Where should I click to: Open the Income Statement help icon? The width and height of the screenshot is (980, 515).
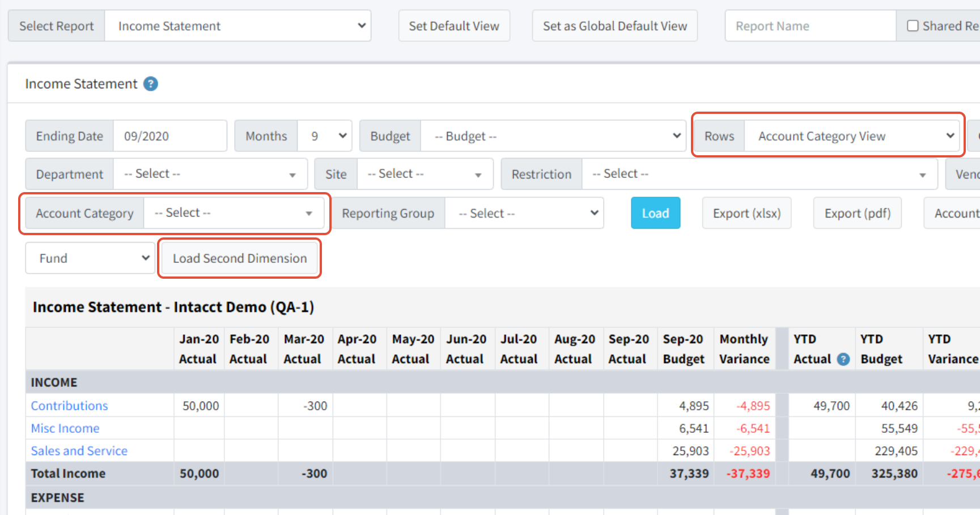pos(150,84)
